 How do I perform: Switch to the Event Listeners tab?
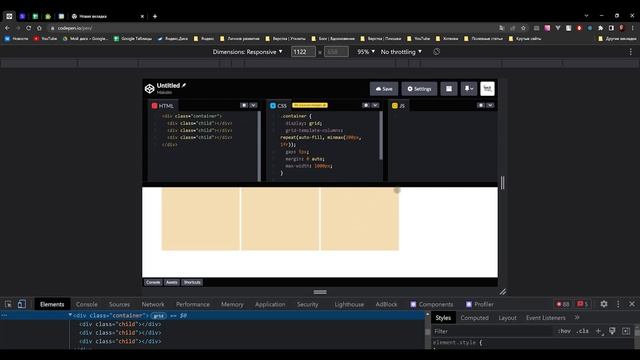[545, 318]
